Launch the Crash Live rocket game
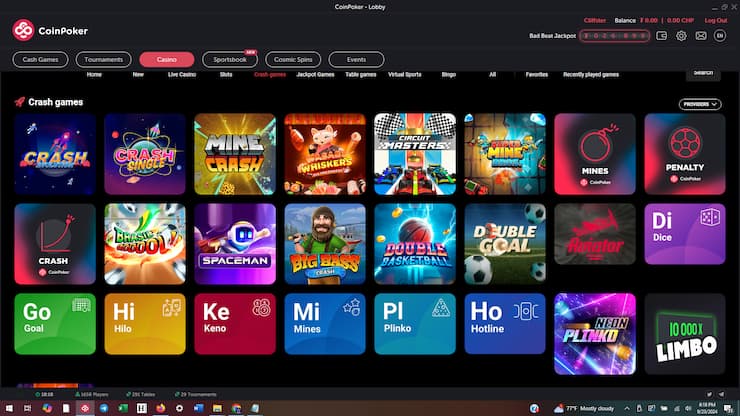This screenshot has width=740, height=416. click(55, 154)
